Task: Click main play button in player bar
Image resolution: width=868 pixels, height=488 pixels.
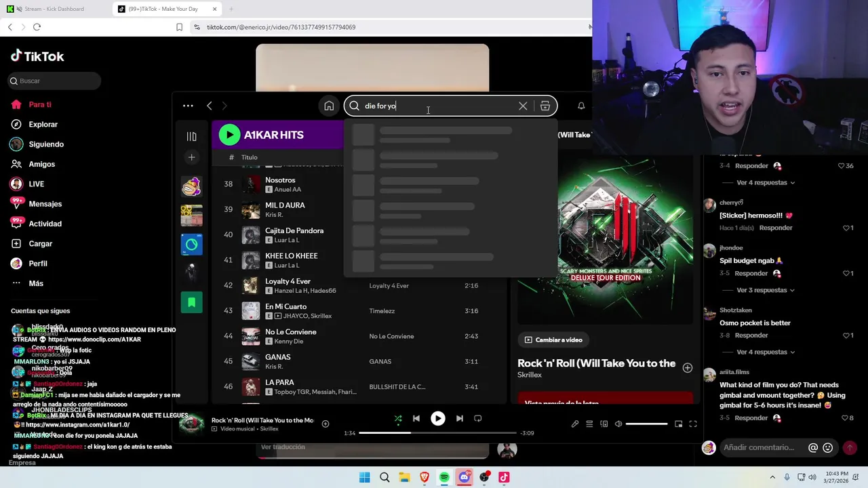Action: (x=438, y=419)
